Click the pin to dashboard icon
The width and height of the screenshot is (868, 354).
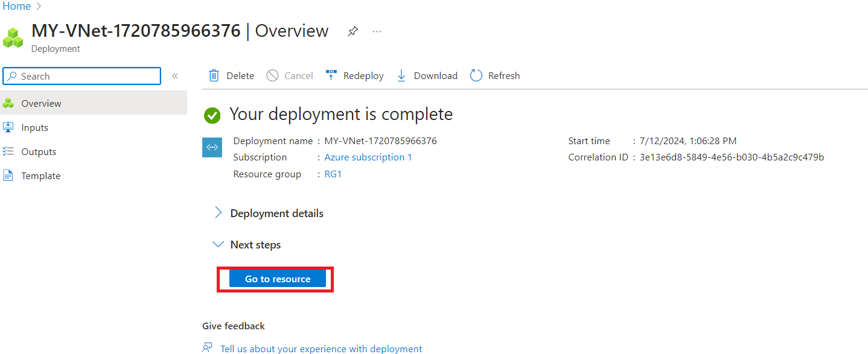click(x=353, y=31)
